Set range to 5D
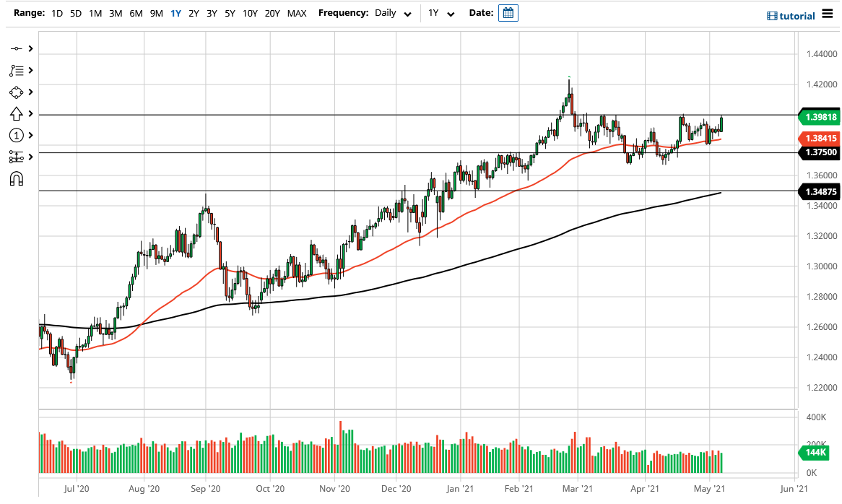This screenshot has width=842, height=504. click(x=76, y=14)
